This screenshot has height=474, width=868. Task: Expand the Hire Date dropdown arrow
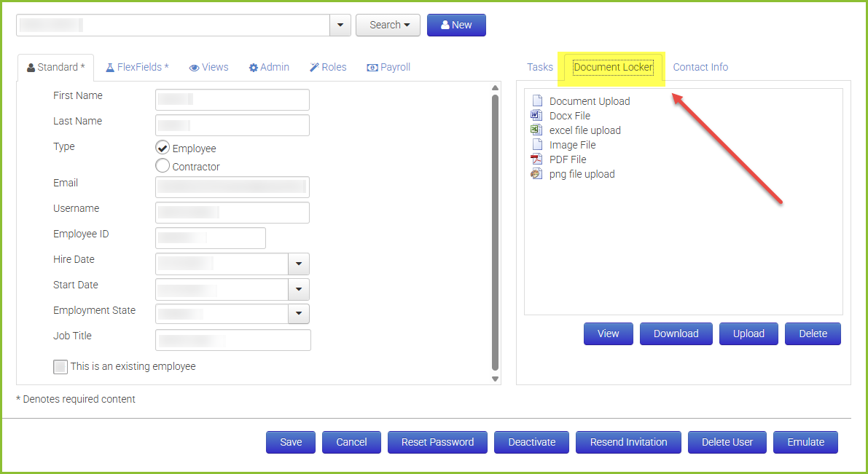click(x=299, y=264)
